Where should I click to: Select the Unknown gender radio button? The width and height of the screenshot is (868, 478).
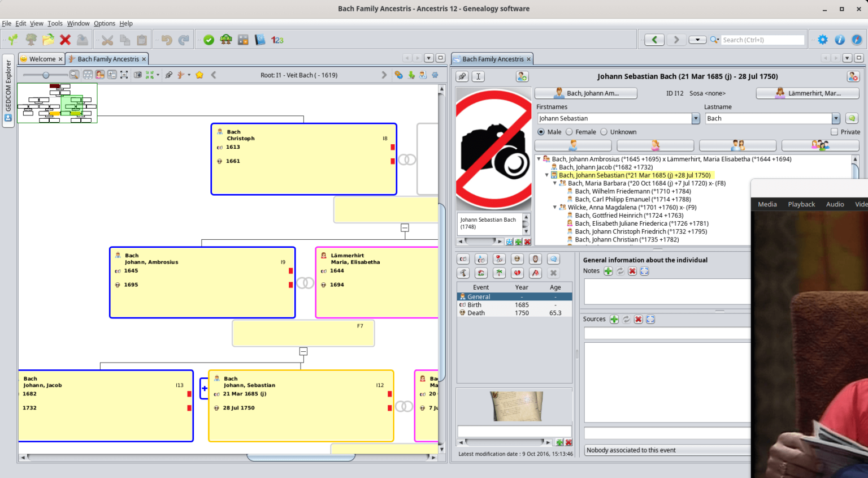point(604,132)
